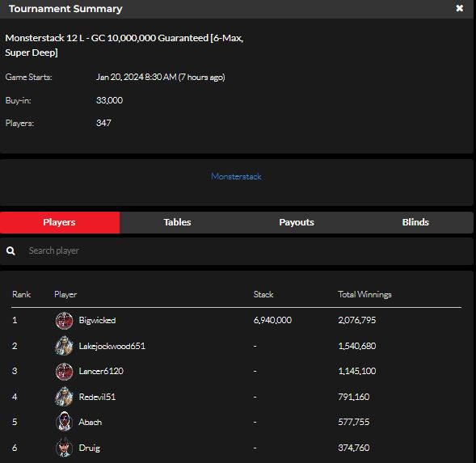Click the Tournament Summary heading
Viewport: 476px width, 463px height.
click(65, 9)
